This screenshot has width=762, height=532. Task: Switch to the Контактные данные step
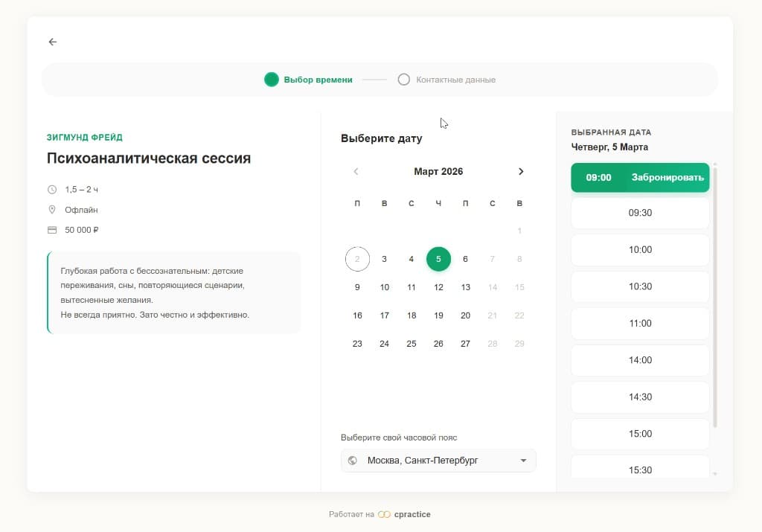455,79
